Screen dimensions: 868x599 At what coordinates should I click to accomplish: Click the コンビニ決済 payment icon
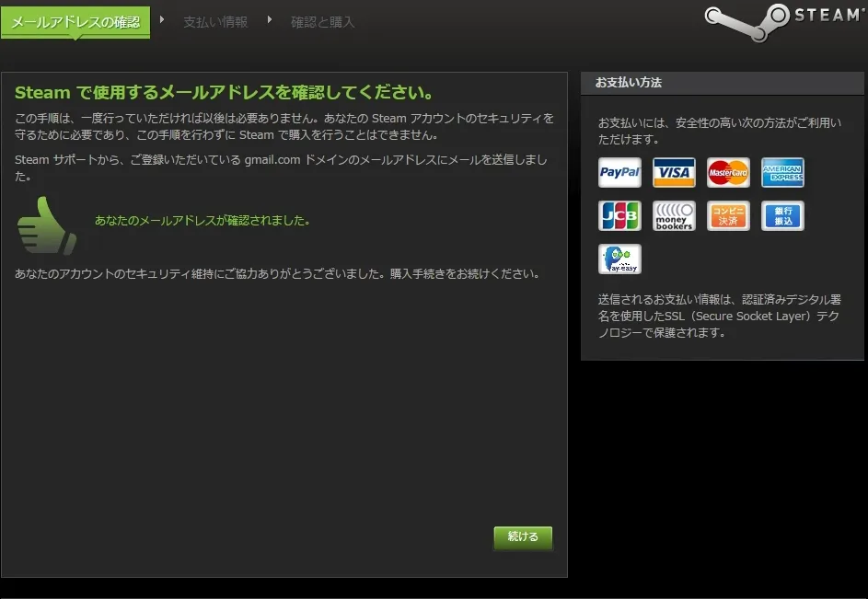tap(728, 215)
